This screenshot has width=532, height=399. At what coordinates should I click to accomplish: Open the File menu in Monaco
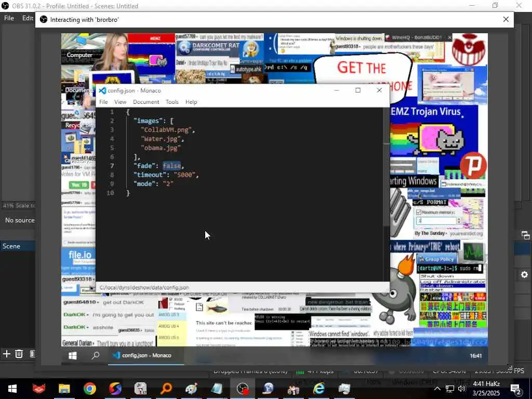[103, 102]
